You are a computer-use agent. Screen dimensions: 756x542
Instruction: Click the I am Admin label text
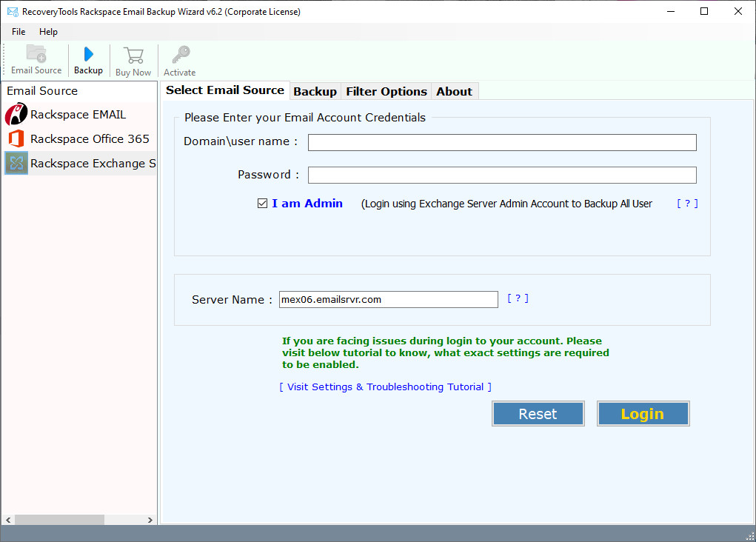307,204
